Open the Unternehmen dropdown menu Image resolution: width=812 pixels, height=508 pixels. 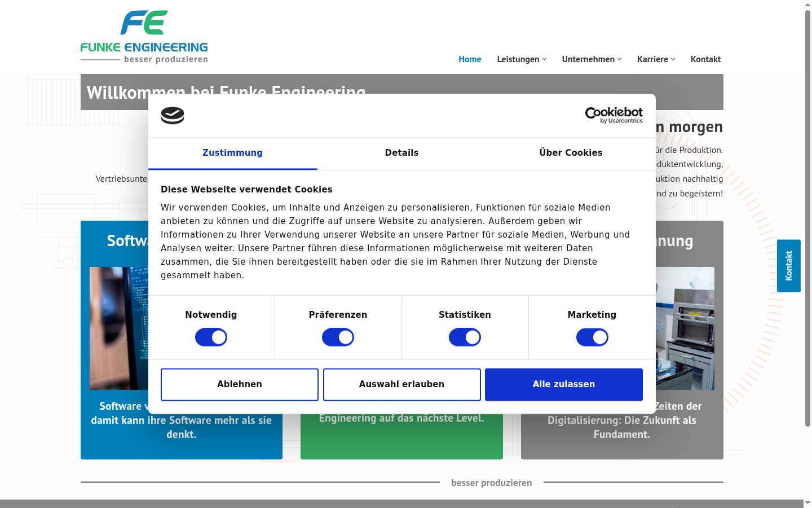coord(592,59)
